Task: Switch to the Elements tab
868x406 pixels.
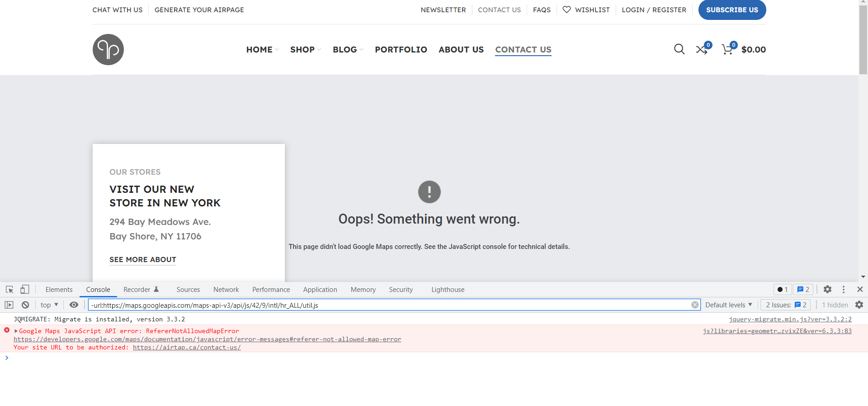Action: tap(59, 290)
